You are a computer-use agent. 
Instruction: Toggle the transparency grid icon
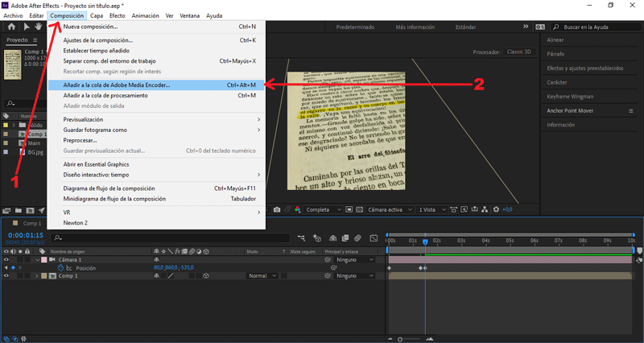click(359, 209)
